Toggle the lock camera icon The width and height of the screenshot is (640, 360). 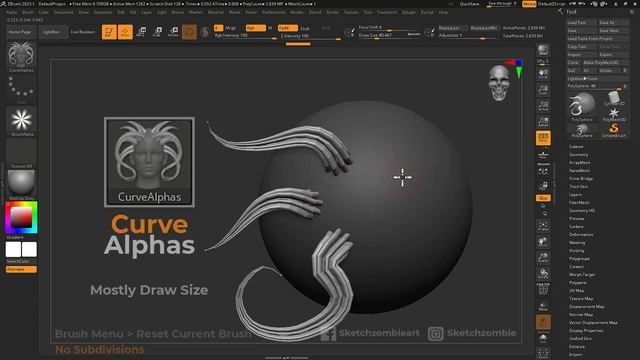[543, 186]
